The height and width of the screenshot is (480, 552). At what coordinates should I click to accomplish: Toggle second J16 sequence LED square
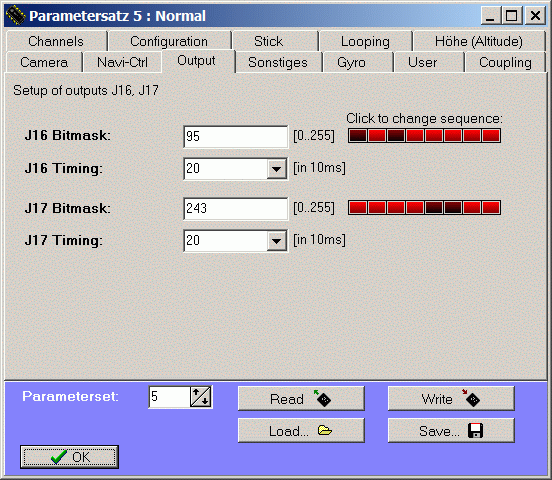pos(377,136)
